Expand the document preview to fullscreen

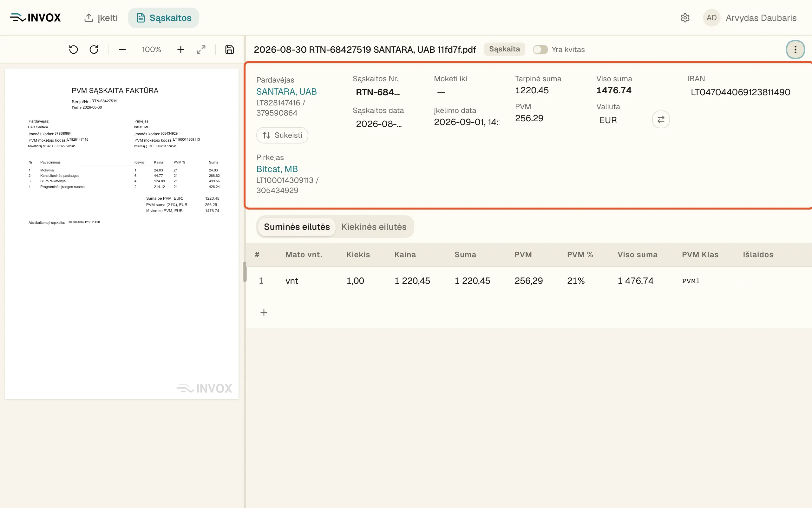[201, 50]
